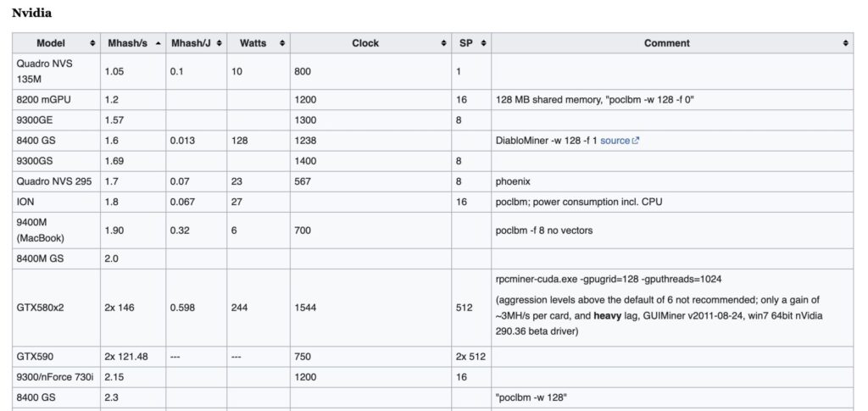Image resolution: width=868 pixels, height=411 pixels.
Task: Click the rpcminer-cuda.exe comment text
Action: (x=607, y=279)
